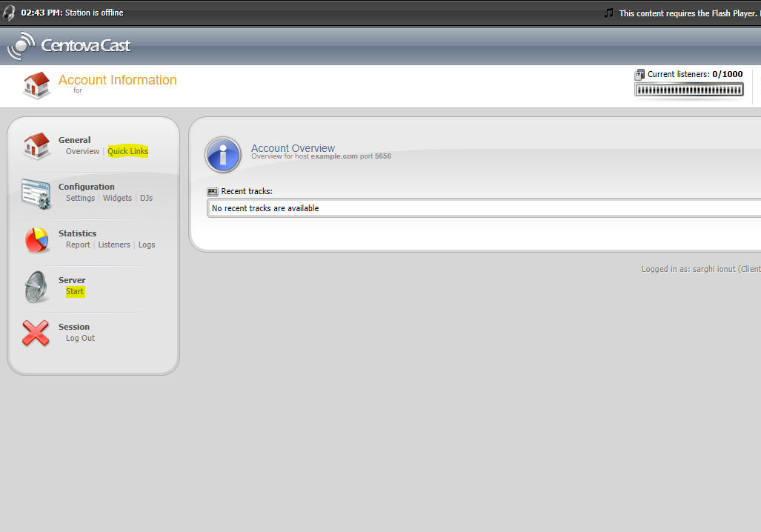Click the blue info Account Overview icon
Image resolution: width=761 pixels, height=532 pixels.
coord(223,154)
